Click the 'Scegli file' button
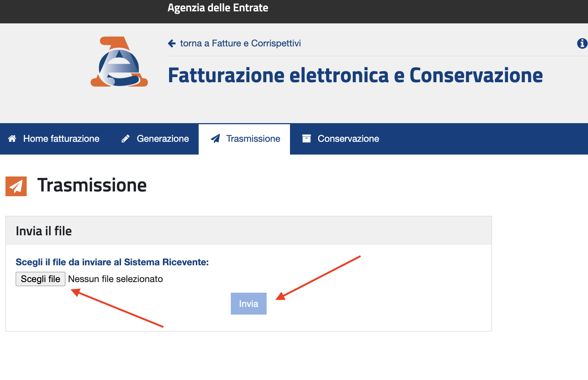The image size is (588, 380). [x=41, y=279]
